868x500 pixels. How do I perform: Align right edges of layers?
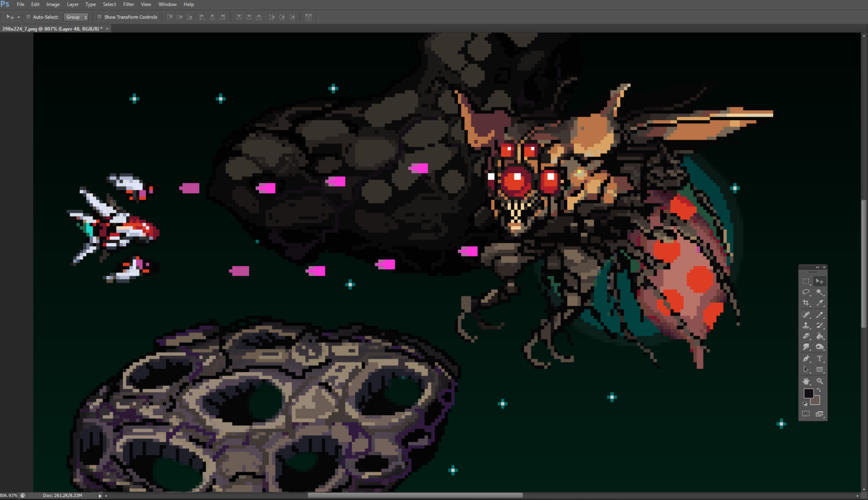pyautogui.click(x=222, y=17)
